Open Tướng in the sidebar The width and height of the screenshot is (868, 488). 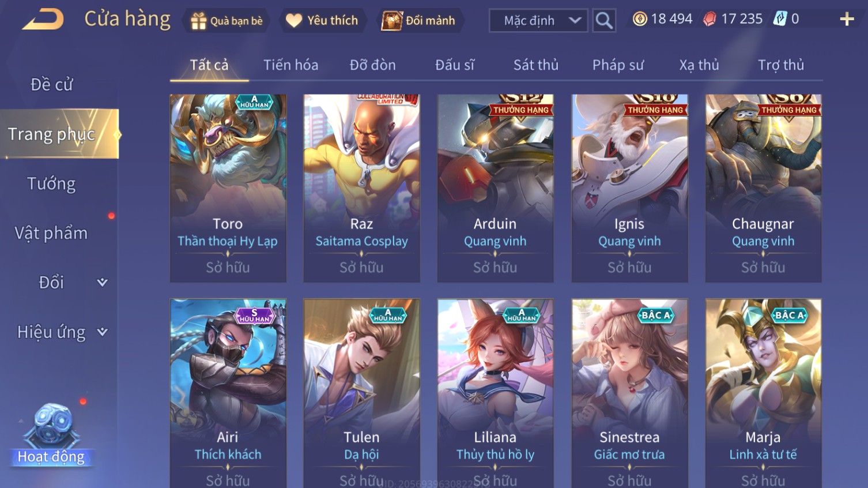[x=51, y=183]
